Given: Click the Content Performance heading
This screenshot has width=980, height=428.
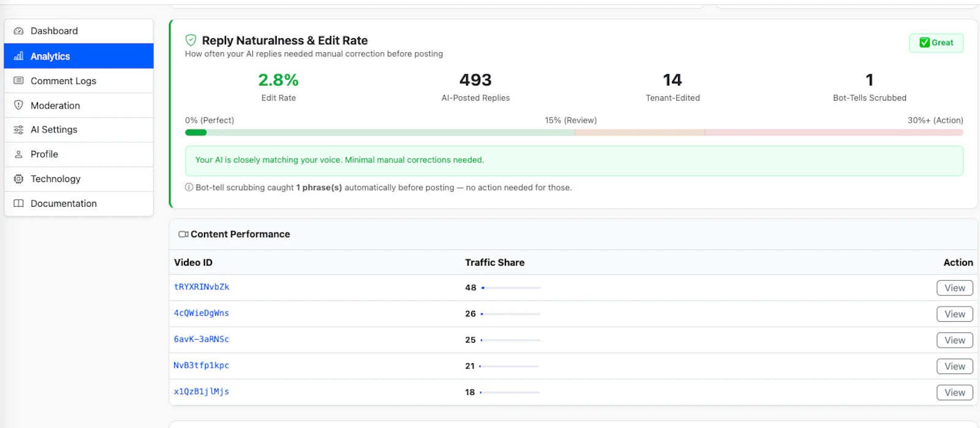Looking at the screenshot, I should click(x=240, y=234).
